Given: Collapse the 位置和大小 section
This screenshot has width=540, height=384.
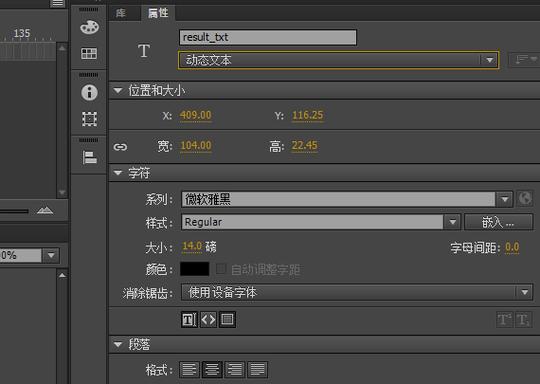Looking at the screenshot, I should 118,91.
